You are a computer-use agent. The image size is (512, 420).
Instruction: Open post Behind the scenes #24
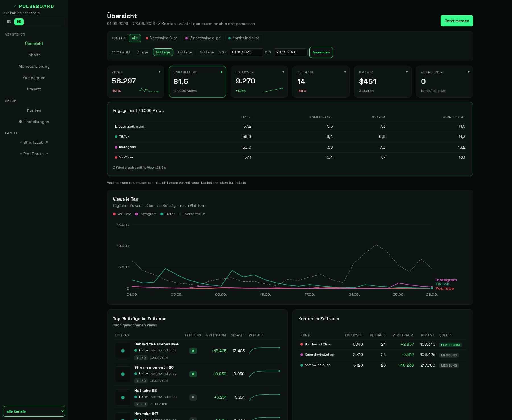click(156, 344)
